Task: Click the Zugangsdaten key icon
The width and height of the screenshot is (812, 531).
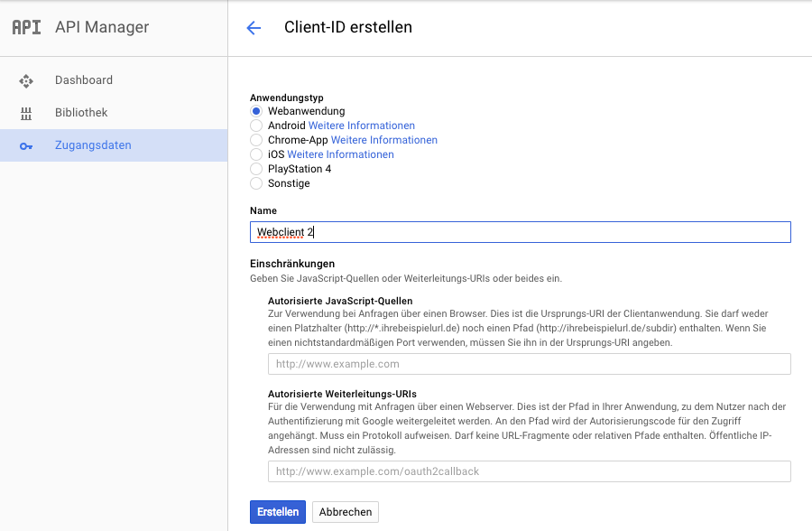Action: click(26, 146)
